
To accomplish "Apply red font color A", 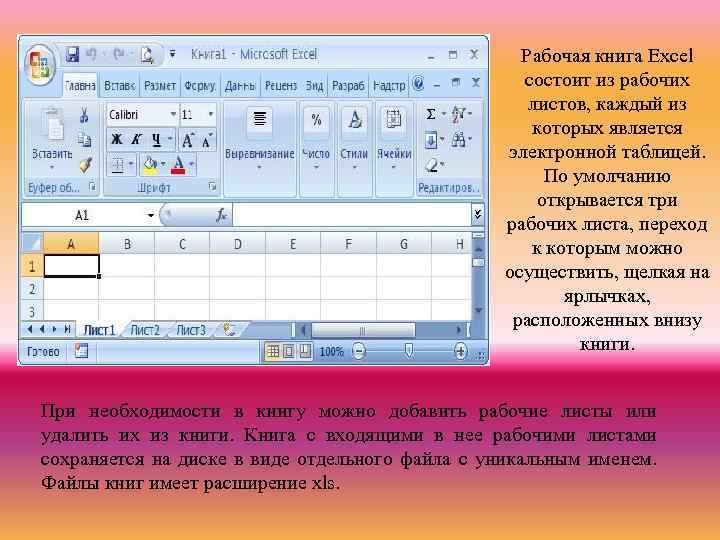I will tap(178, 165).
